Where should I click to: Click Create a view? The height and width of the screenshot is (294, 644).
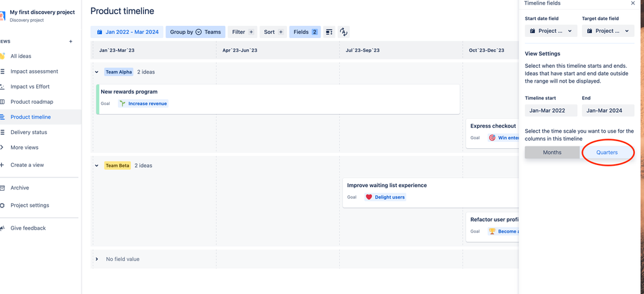coord(27,165)
